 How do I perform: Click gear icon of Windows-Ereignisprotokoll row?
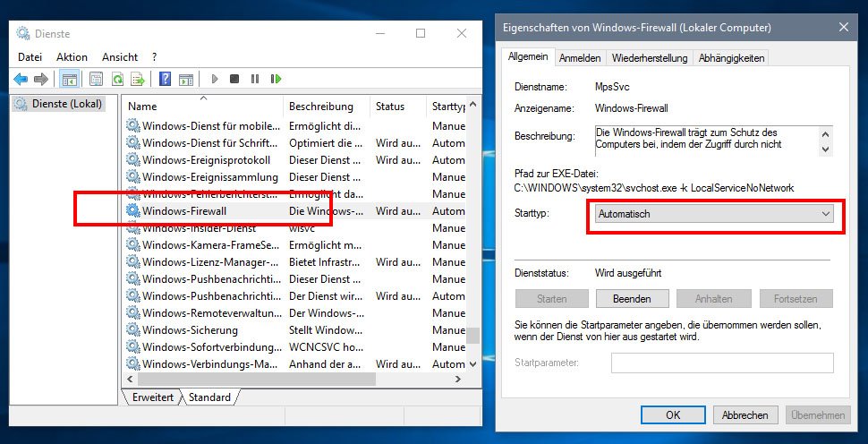[x=132, y=159]
